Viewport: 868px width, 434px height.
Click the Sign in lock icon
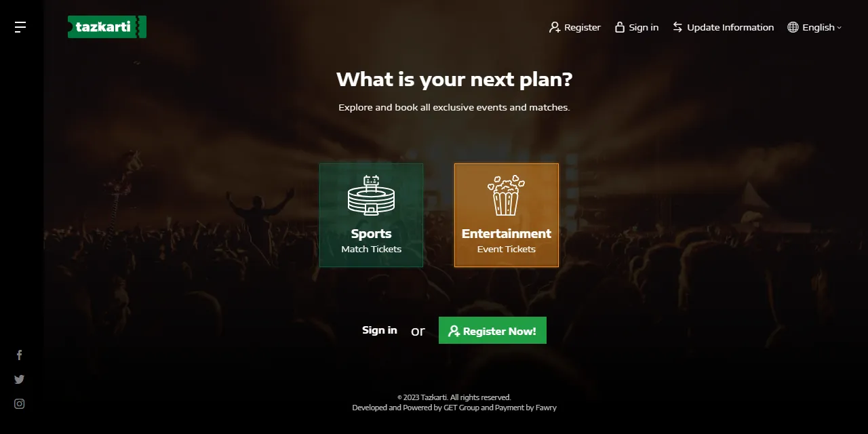[619, 27]
